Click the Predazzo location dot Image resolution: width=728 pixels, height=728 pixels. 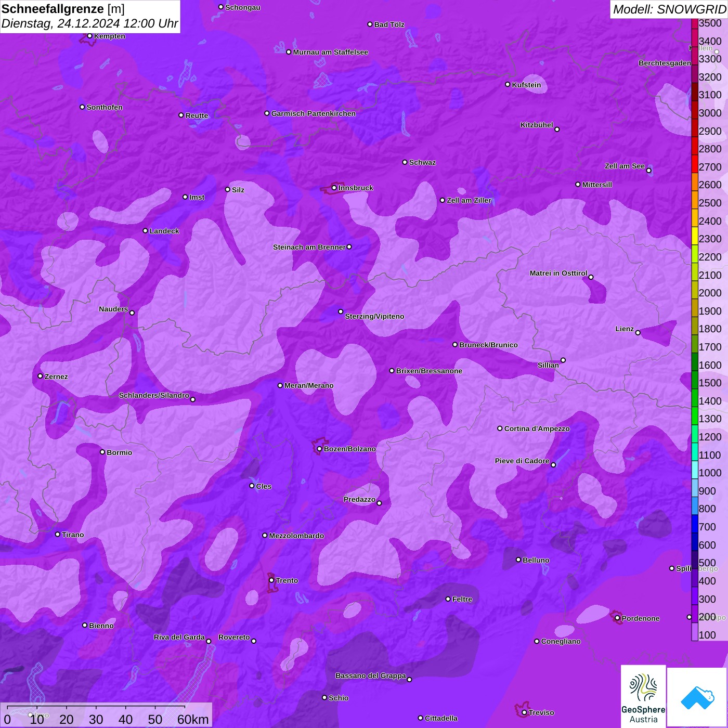[x=379, y=503]
